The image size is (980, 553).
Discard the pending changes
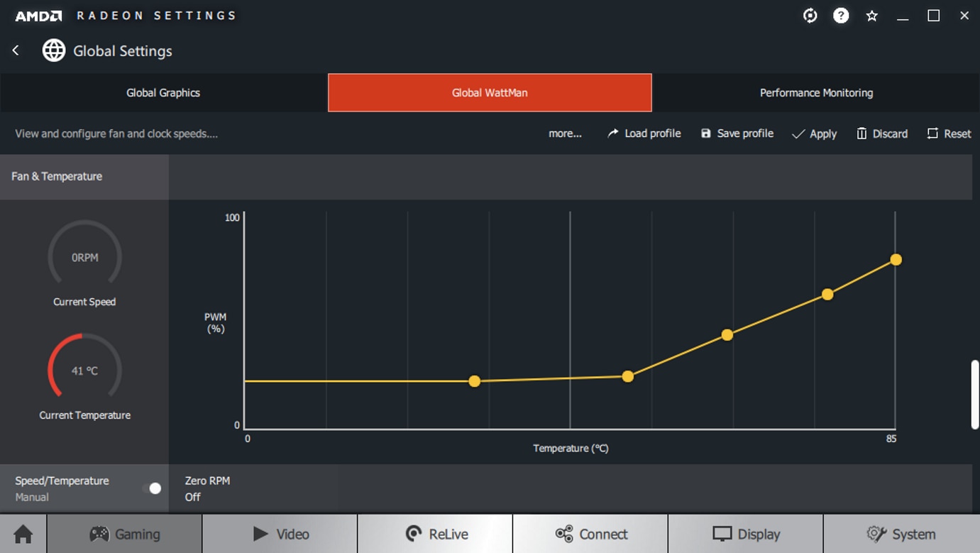[882, 133]
